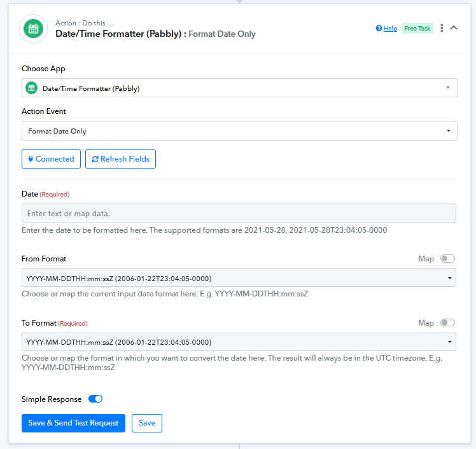Collapse the action step with the chevron
Image resolution: width=476 pixels, height=449 pixels.
tap(454, 28)
